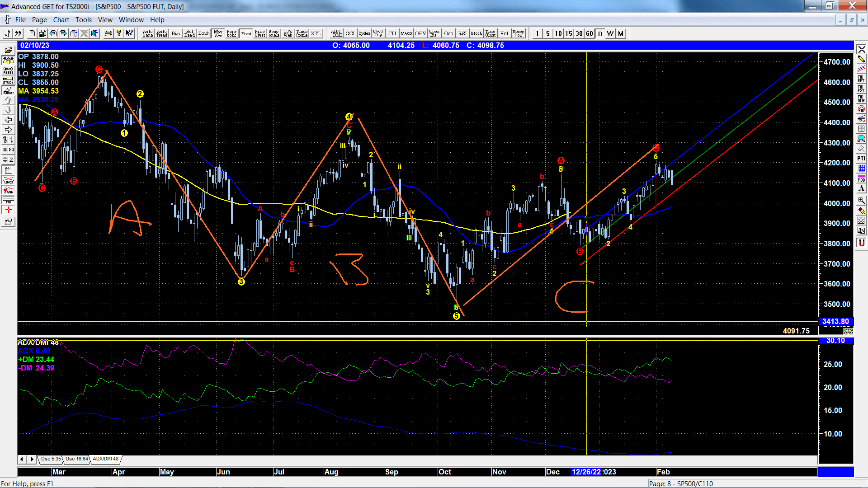Click the red U undo icon
Screen dimensions: 868x488
pyautogui.click(x=861, y=243)
